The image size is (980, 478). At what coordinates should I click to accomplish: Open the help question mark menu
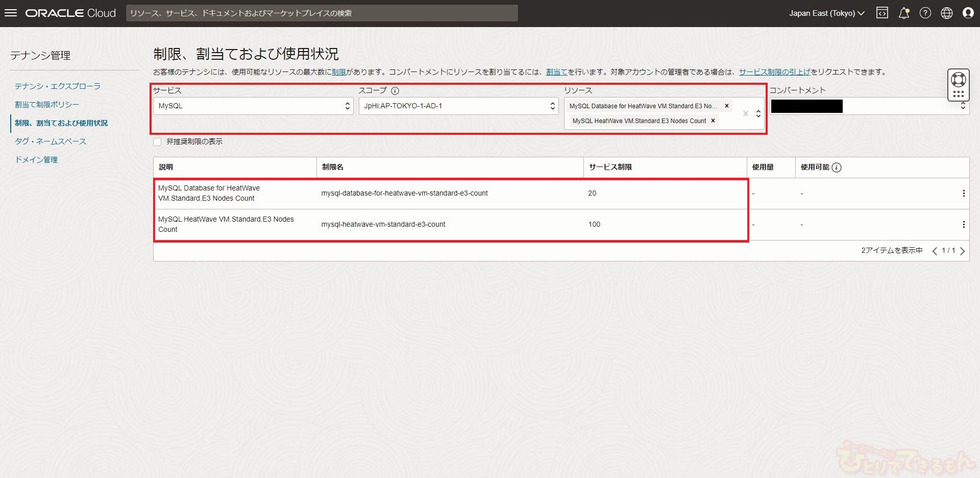pos(925,13)
